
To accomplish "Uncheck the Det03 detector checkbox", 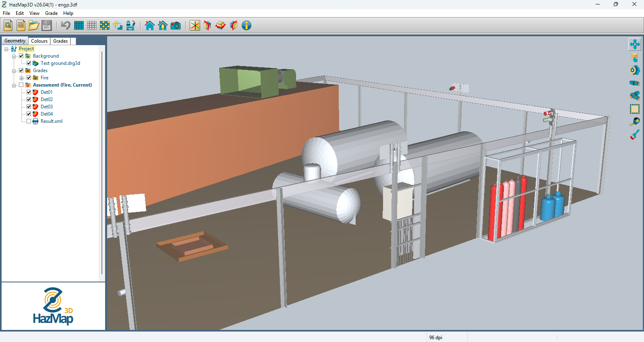I will coord(29,107).
